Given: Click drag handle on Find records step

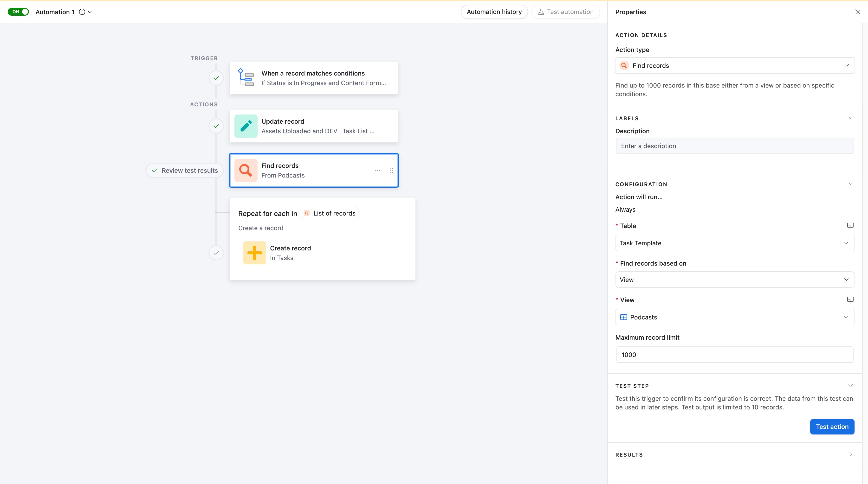Looking at the screenshot, I should [x=391, y=170].
